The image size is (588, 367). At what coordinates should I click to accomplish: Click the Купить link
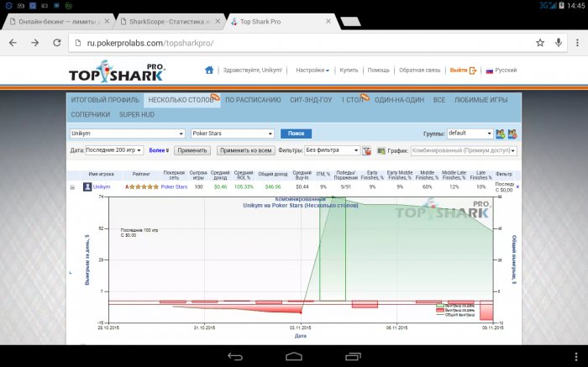tap(349, 70)
